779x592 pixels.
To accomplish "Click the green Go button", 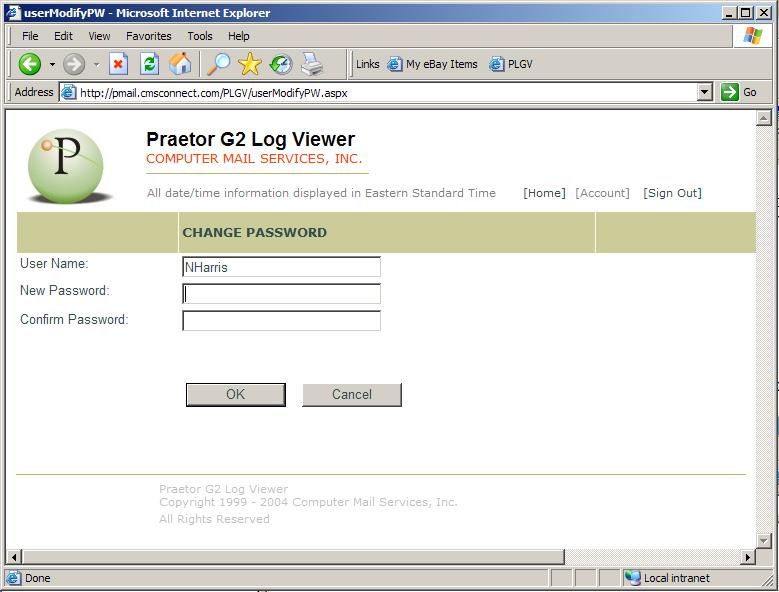I will 739,92.
